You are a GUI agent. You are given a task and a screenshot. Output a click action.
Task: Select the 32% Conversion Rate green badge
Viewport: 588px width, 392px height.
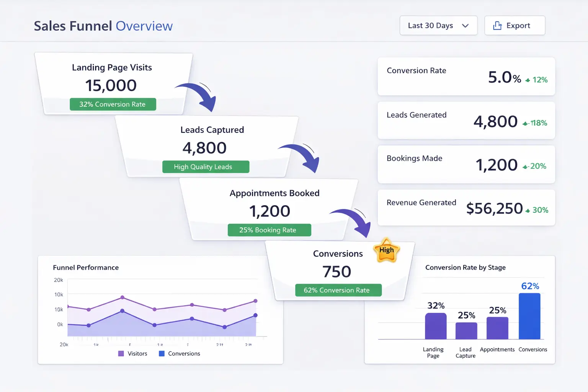(x=113, y=104)
